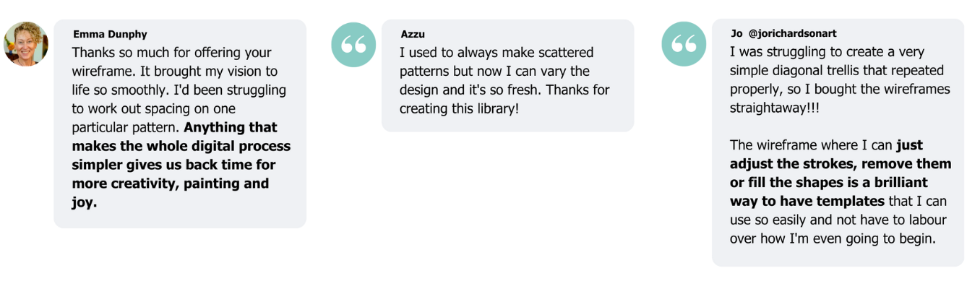Click 'The wireframe where I can' phrase
This screenshot has height=289, width=980.
811,144
